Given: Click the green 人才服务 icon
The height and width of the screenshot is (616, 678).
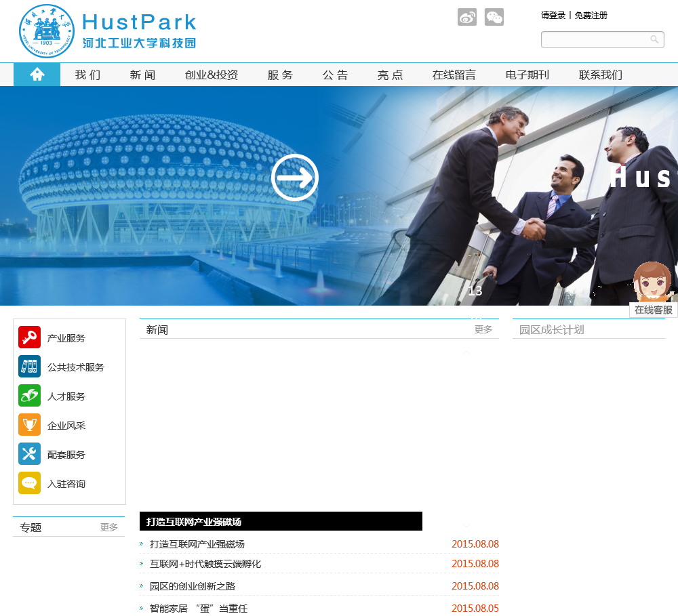Looking at the screenshot, I should (29, 396).
